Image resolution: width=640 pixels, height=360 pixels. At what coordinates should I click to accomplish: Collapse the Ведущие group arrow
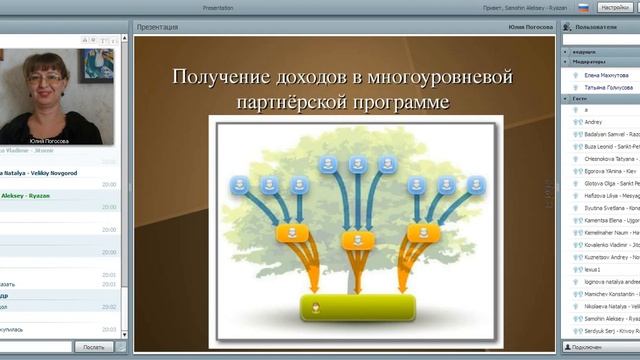(x=565, y=52)
